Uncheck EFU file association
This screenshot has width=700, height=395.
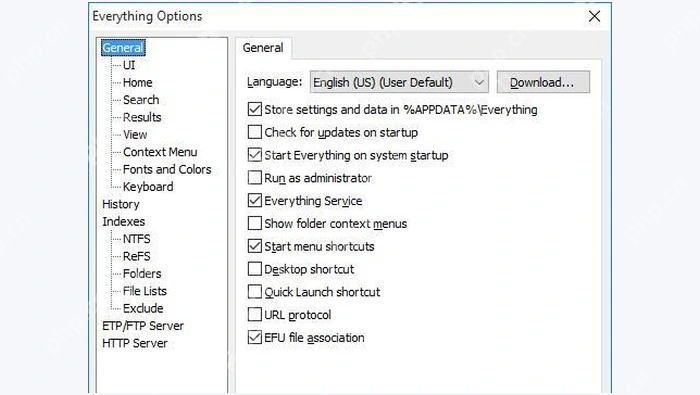pos(254,337)
